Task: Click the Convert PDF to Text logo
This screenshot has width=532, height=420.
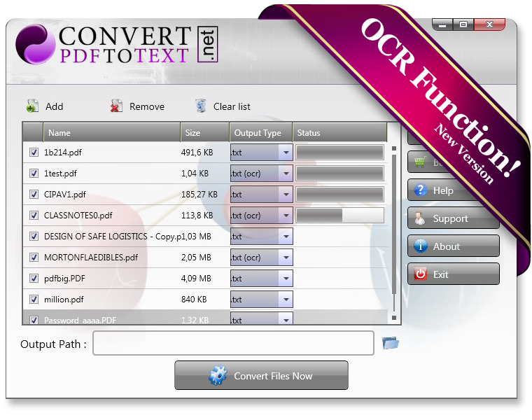Action: tap(117, 44)
